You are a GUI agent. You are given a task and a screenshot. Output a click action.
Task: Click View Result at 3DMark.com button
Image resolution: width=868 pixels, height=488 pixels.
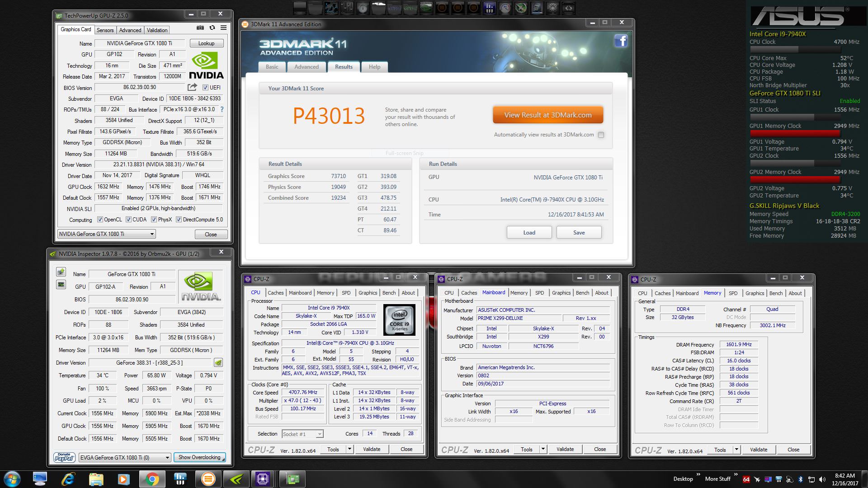(x=548, y=115)
